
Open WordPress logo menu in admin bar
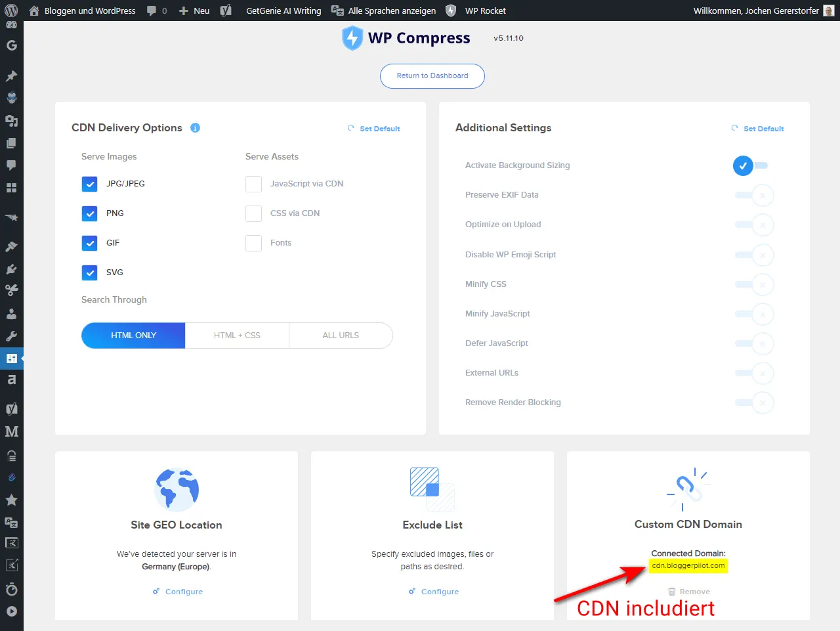click(x=12, y=11)
